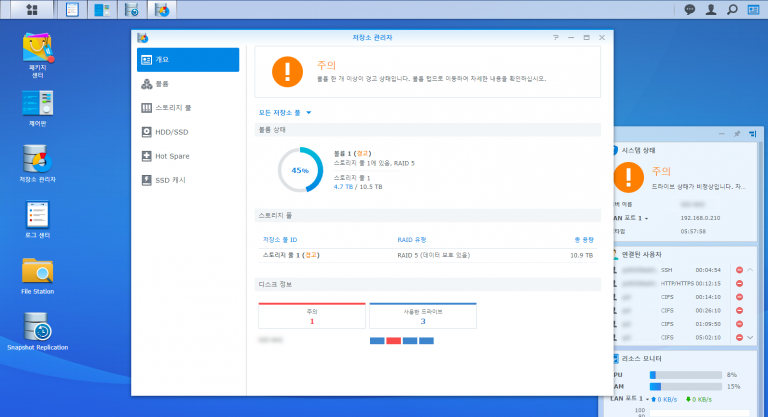
Task: Sort by the 총 용량 column header
Action: point(584,240)
